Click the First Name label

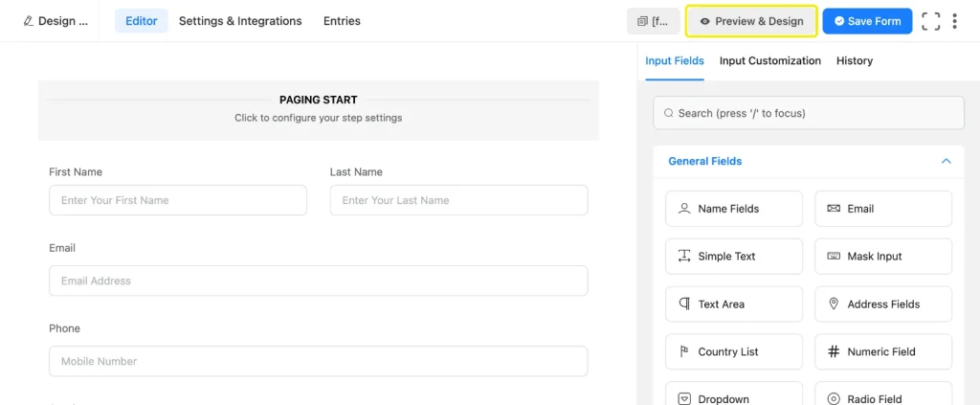coord(76,172)
